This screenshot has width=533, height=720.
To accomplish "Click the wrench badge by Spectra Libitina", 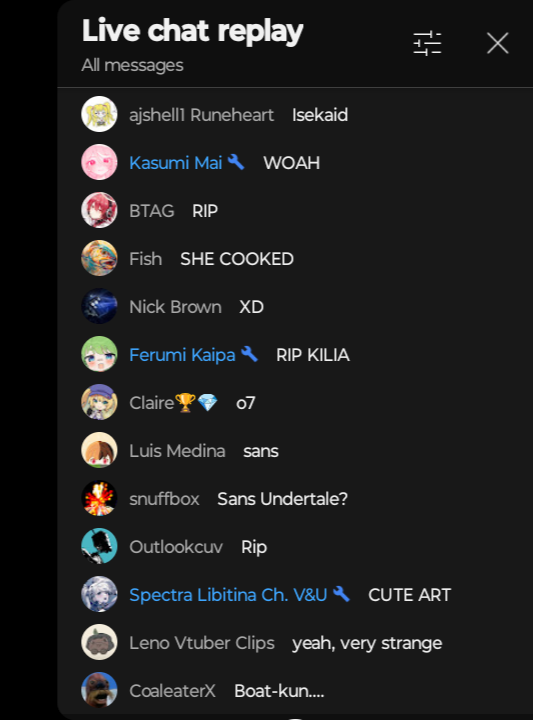I will coord(341,594).
